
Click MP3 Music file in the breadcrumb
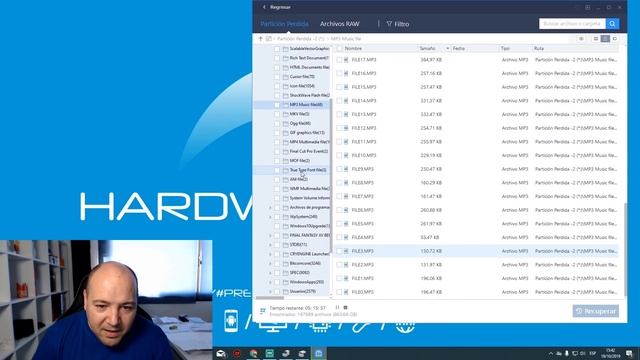tap(346, 39)
